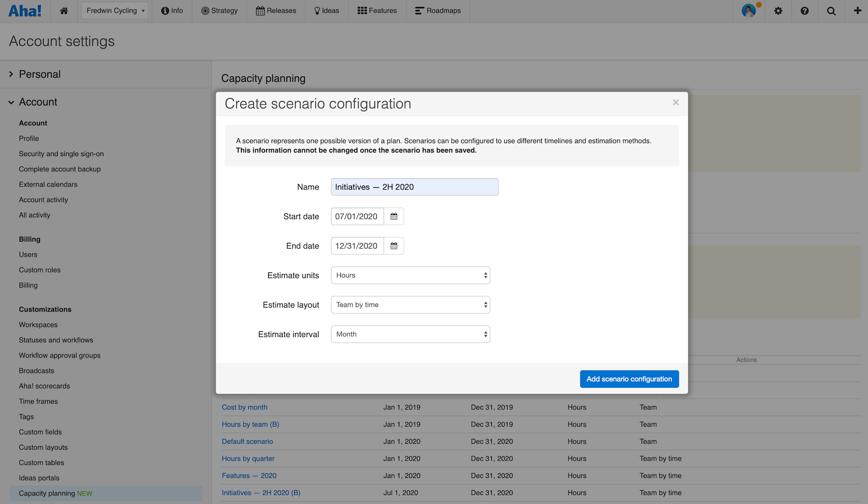Click the search magnifier icon
Viewport: 868px width, 504px height.
pos(831,11)
